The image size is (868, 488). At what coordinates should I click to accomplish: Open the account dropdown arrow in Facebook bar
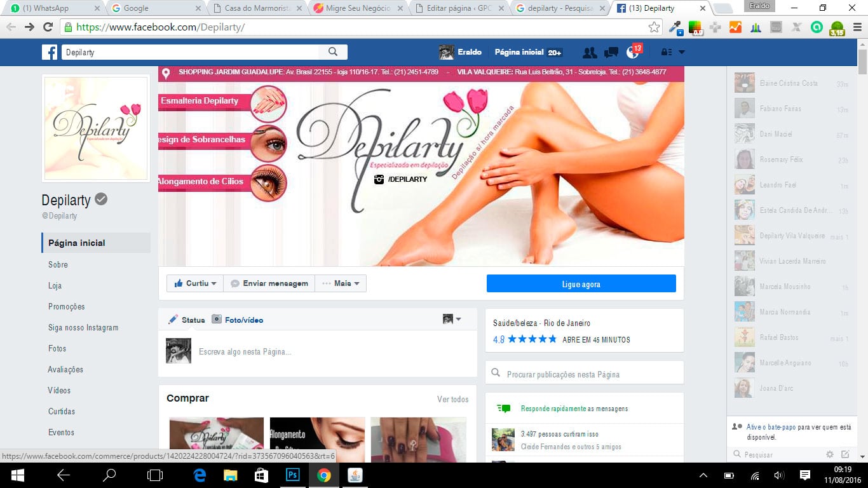click(x=682, y=52)
